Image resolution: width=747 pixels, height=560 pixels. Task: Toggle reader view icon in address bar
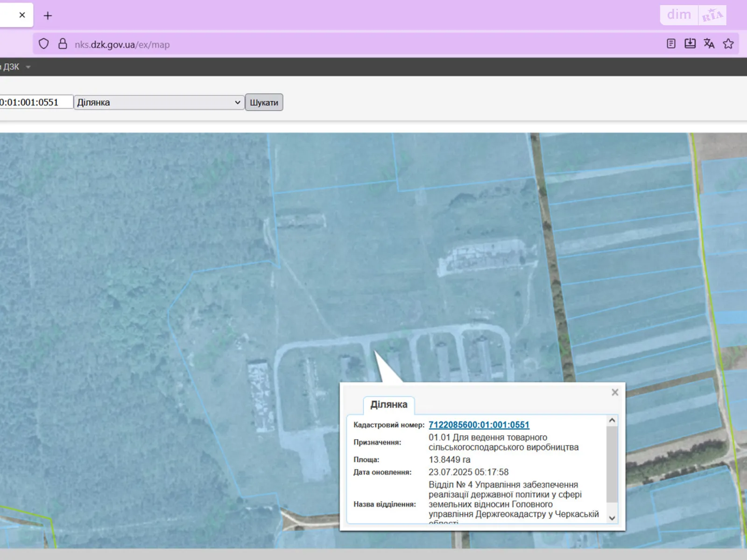(x=671, y=44)
